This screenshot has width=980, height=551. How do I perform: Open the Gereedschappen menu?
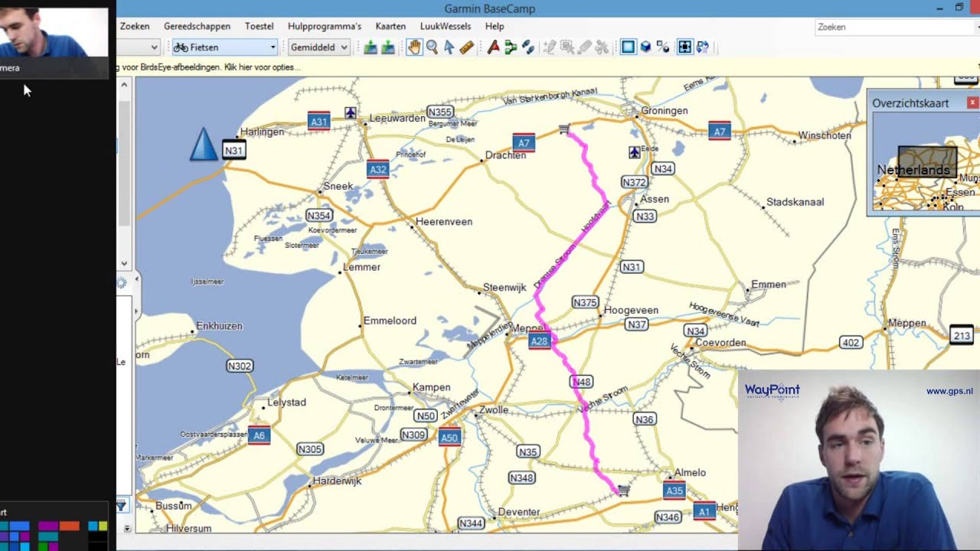point(197,26)
